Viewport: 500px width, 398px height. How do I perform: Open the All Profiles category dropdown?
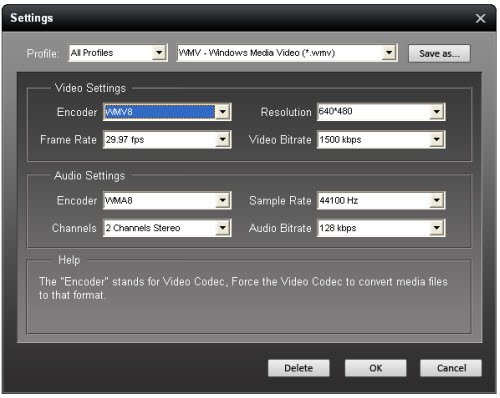(118, 53)
